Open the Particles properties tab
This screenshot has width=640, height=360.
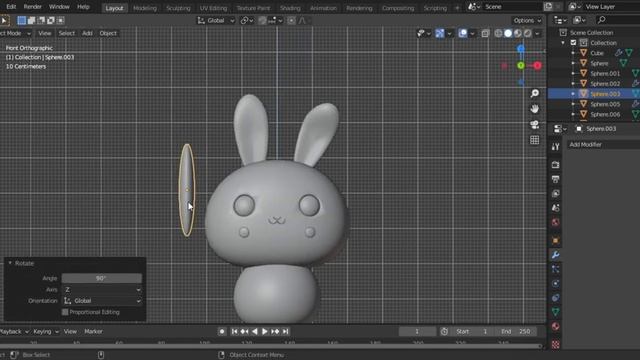556,269
